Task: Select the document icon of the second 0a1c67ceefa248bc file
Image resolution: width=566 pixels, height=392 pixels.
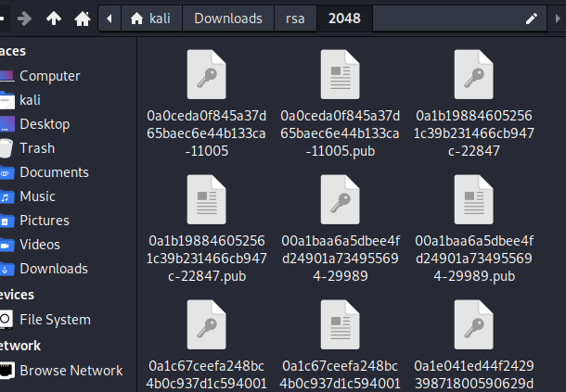Action: [x=340, y=324]
